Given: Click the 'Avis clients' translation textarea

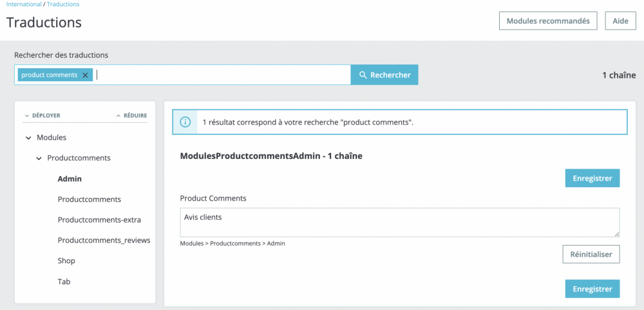Looking at the screenshot, I should pyautogui.click(x=399, y=222).
